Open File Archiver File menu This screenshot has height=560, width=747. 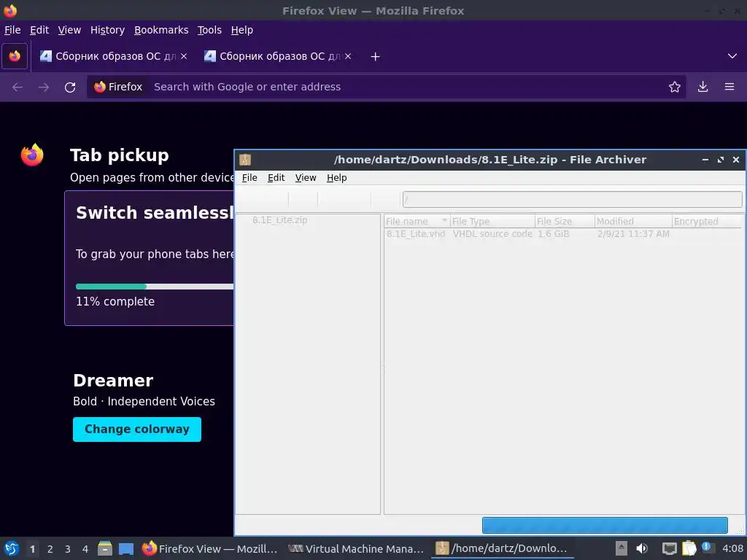tap(249, 178)
